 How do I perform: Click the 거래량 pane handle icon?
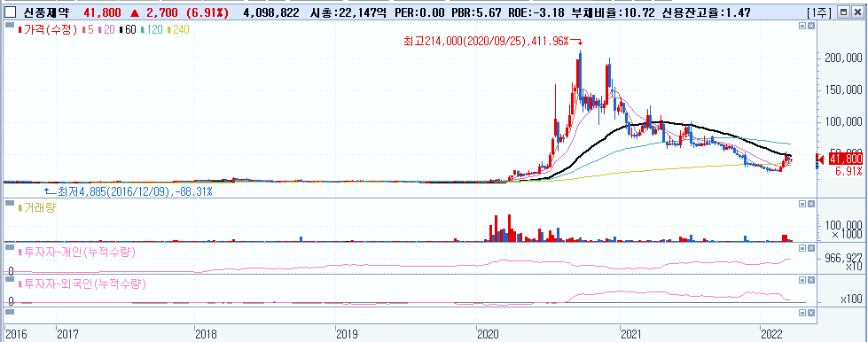click(x=10, y=203)
